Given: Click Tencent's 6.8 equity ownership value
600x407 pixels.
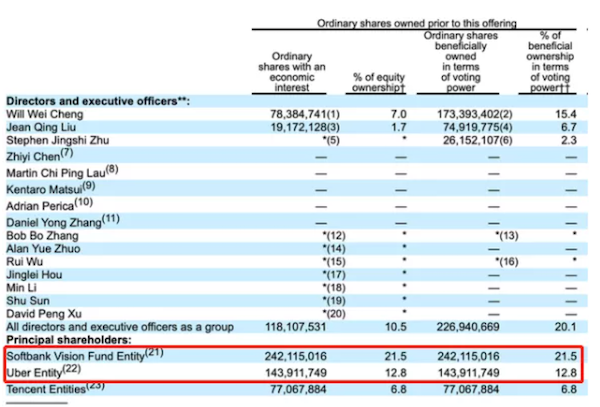Looking at the screenshot, I should 398,389.
